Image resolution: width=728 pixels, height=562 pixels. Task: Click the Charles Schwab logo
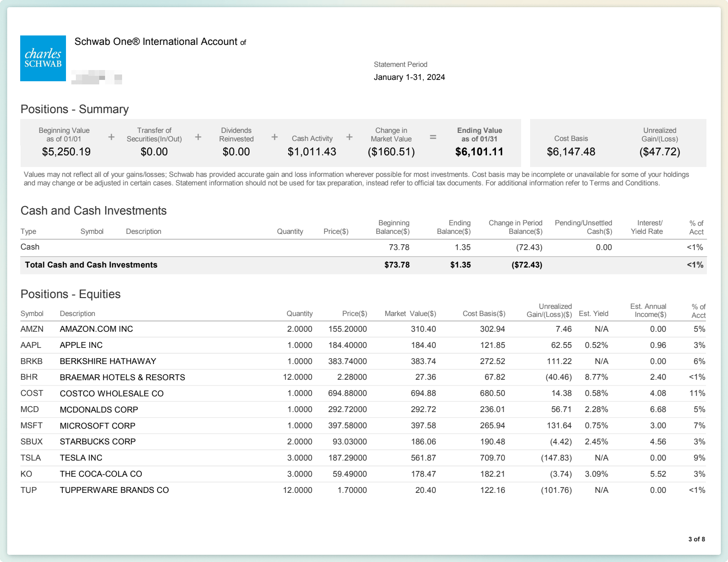(43, 58)
